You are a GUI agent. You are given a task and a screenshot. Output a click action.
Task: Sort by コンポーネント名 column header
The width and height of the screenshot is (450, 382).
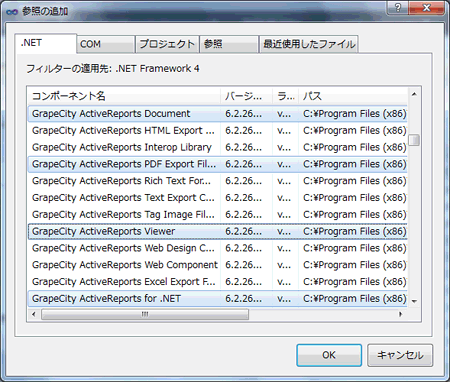(x=124, y=96)
